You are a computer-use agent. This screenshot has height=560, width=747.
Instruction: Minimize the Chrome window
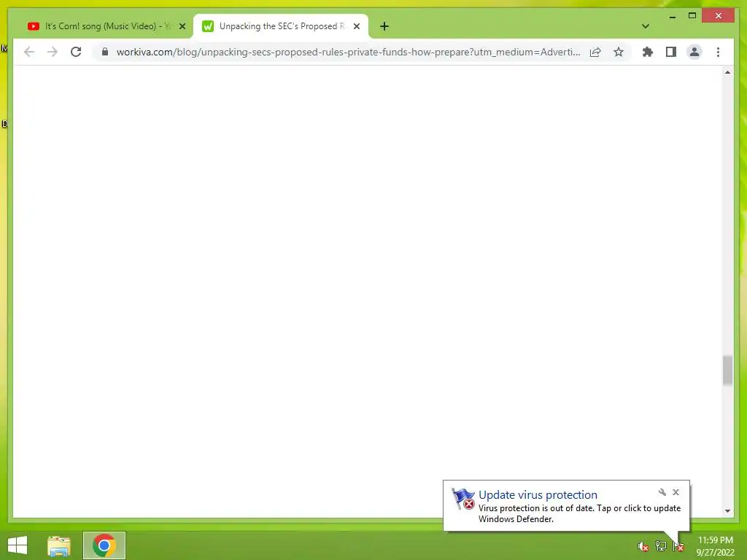coord(672,17)
